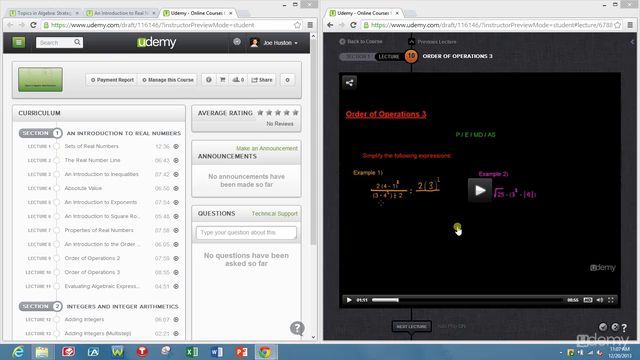Switch to the Topics in Algebra browser tab
Image resolution: width=640 pixels, height=360 pixels.
pyautogui.click(x=44, y=13)
